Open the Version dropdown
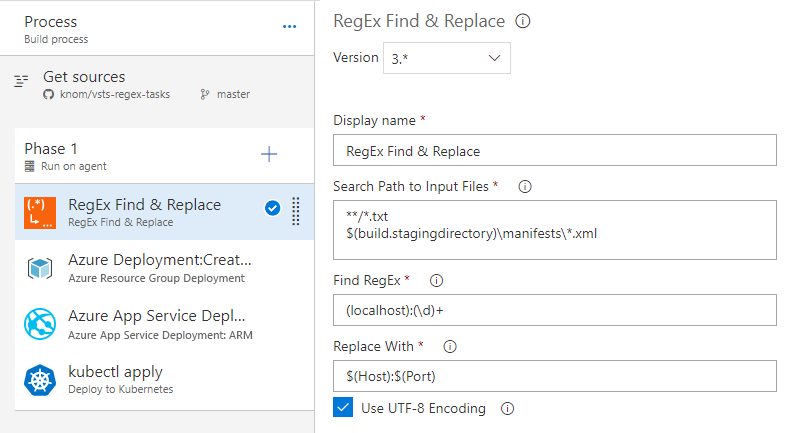This screenshot has width=792, height=433. tap(446, 58)
